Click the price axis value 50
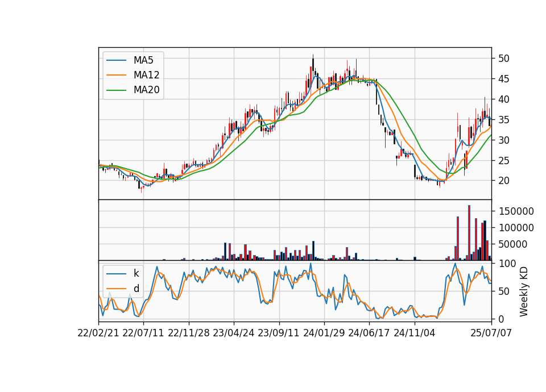The height and width of the screenshot is (392, 546). [504, 59]
